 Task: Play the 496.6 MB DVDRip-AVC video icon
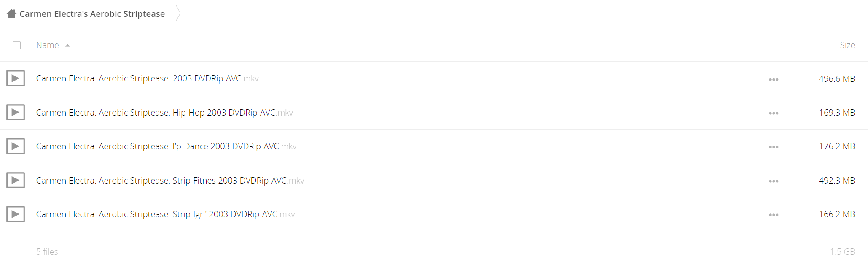16,78
